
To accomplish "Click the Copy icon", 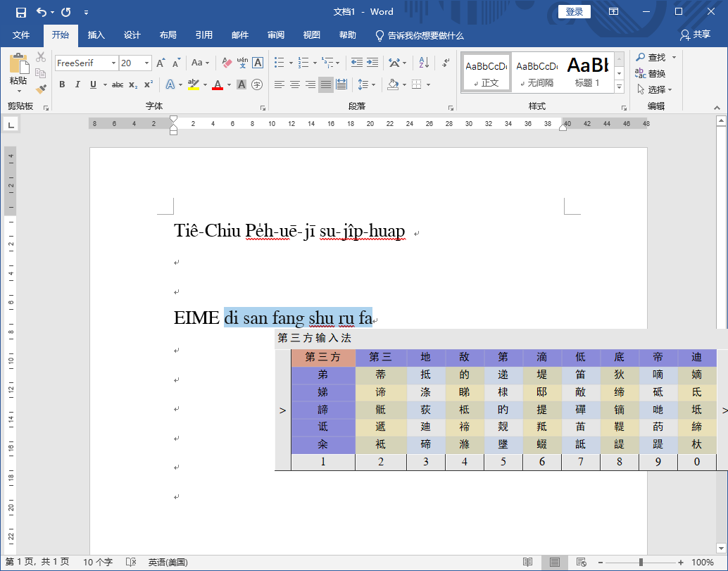I will point(41,73).
